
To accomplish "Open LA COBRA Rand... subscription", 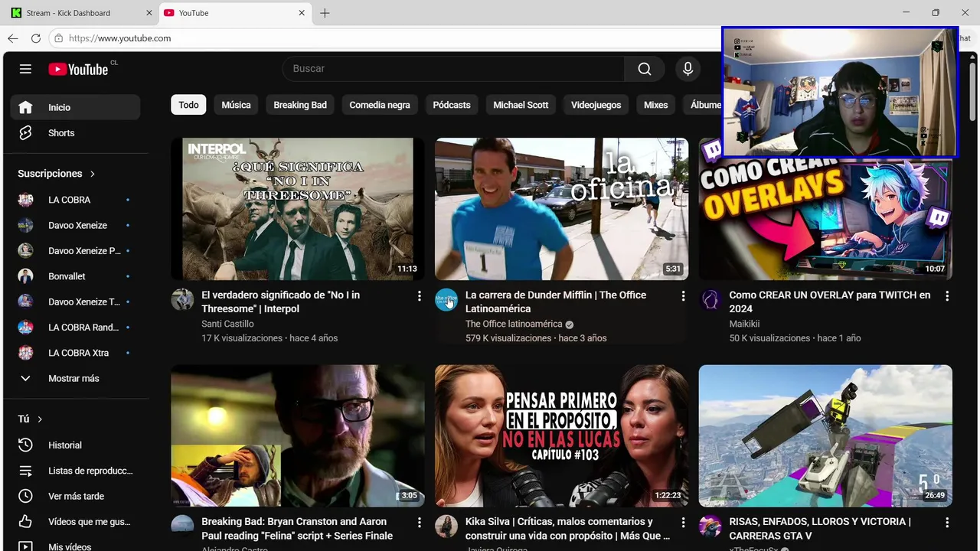I will [x=75, y=328].
